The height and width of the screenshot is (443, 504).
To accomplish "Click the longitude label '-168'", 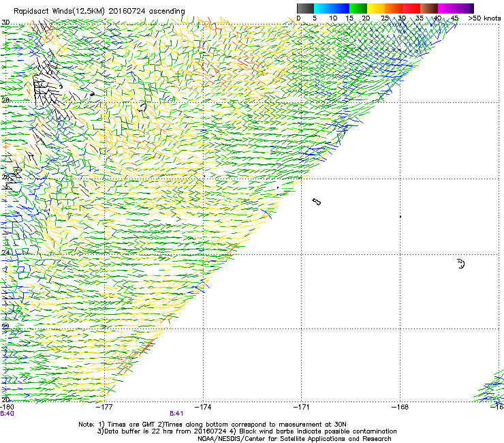I will (x=400, y=408).
